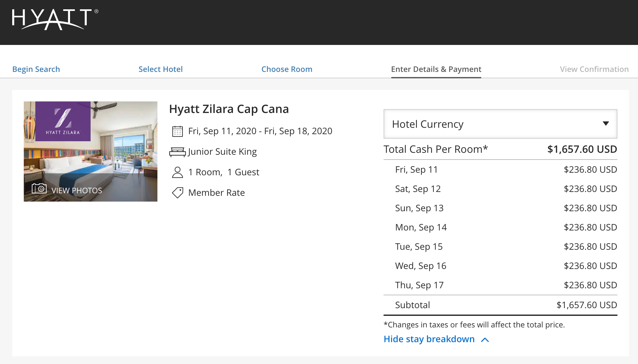Screen dimensions: 638x364
Task: Click the purple Hyatt Zilara brand badge
Action: pos(63,121)
